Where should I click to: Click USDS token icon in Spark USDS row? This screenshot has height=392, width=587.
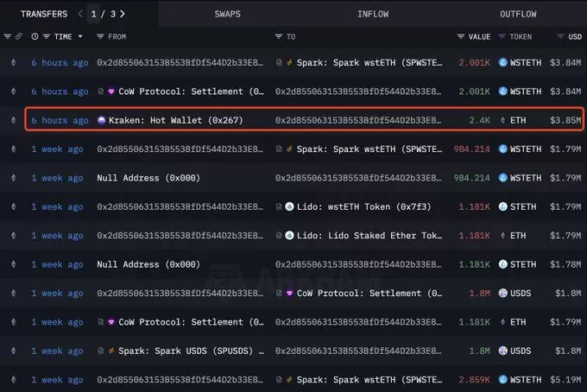[x=502, y=351]
